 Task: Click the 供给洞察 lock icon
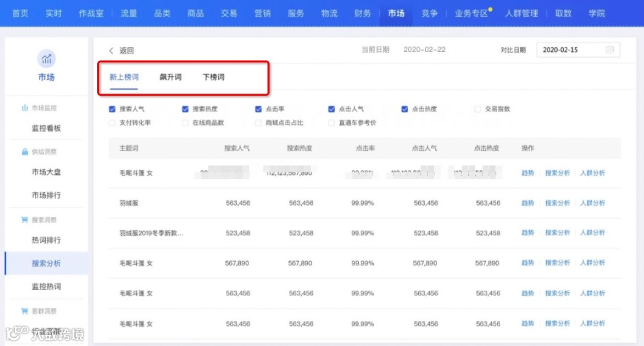click(x=25, y=151)
